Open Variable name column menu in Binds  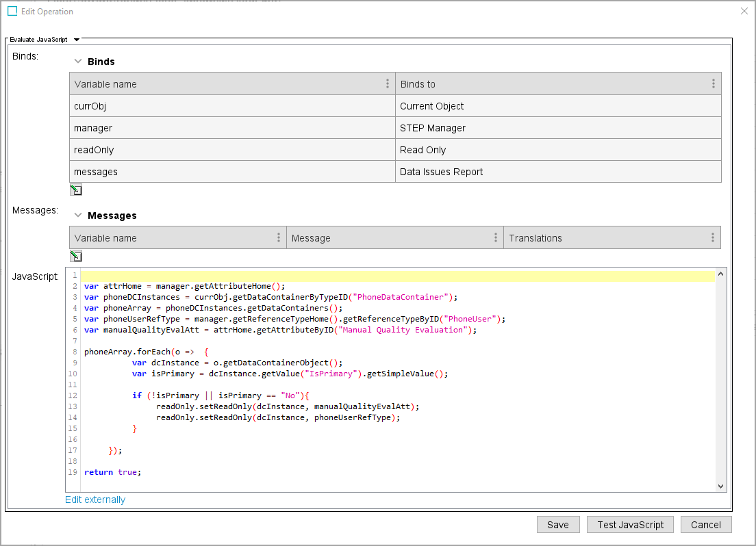388,84
